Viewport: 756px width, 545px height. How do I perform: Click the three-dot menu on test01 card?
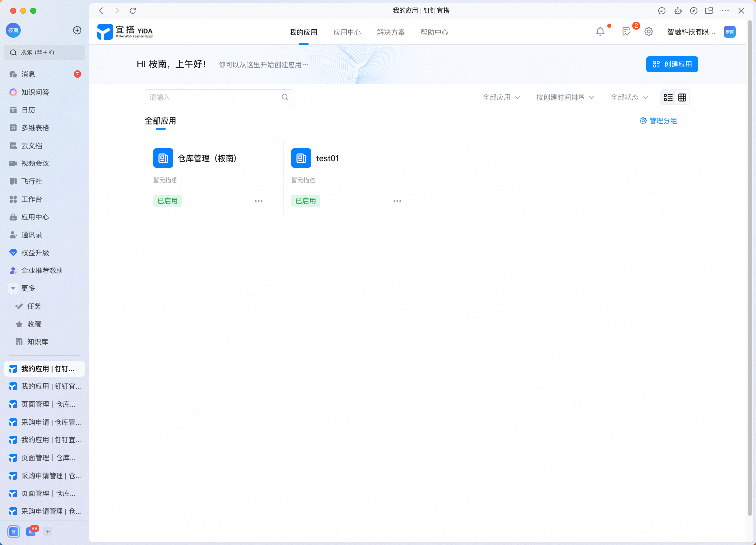397,201
